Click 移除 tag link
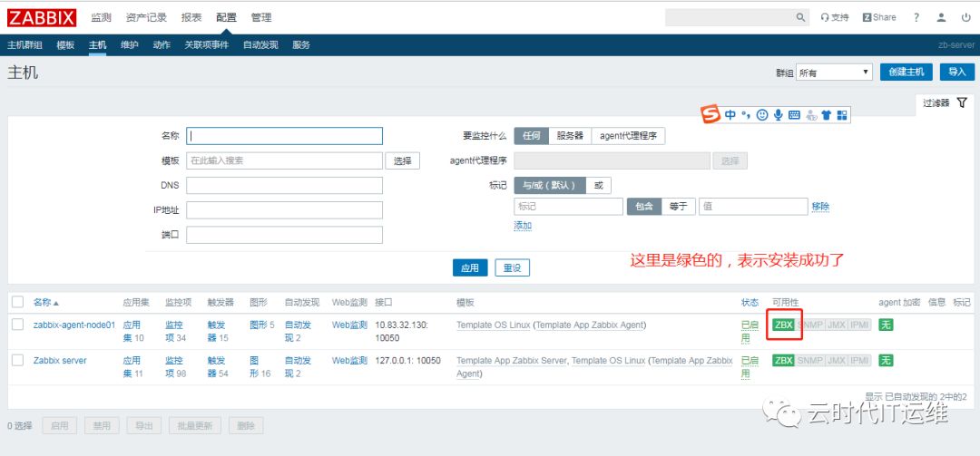Viewport: 980px width, 456px height. click(820, 206)
